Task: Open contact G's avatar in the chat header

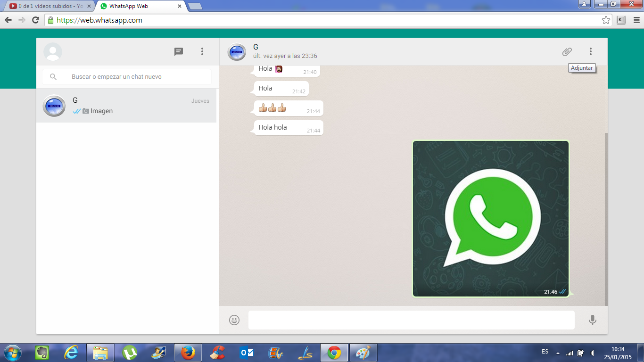Action: tap(237, 52)
